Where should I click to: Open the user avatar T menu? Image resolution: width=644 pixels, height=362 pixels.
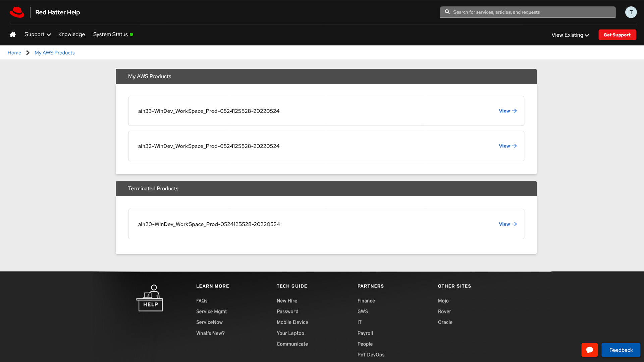click(x=631, y=12)
